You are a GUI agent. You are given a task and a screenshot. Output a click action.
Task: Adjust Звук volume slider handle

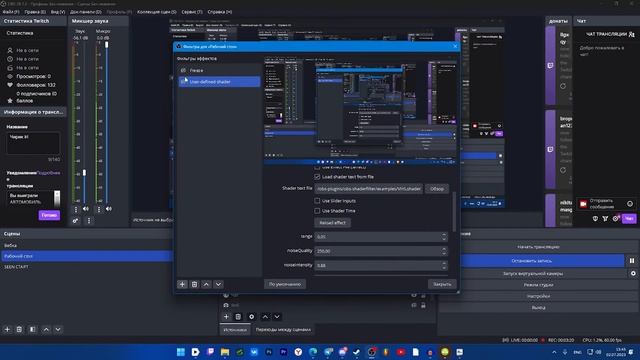tap(84, 173)
